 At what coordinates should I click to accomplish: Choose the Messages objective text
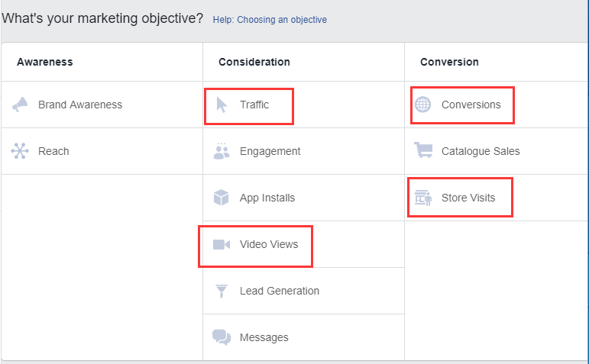pos(264,337)
